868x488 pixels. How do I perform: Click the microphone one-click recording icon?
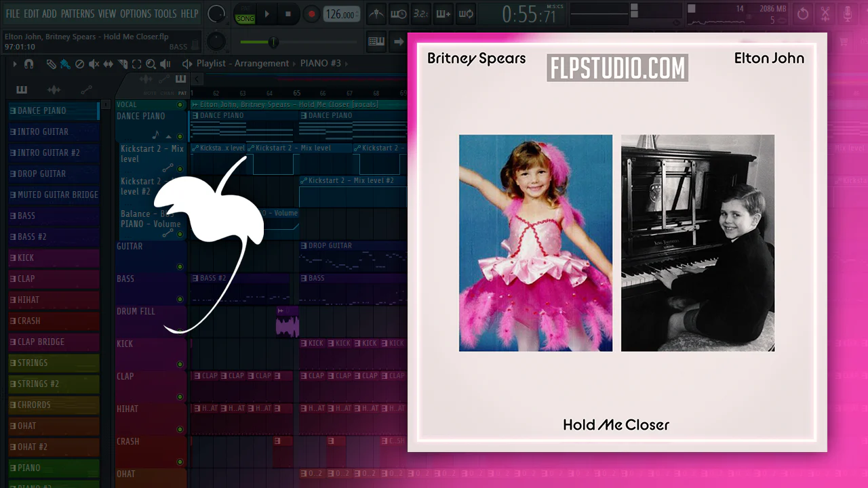pos(848,14)
